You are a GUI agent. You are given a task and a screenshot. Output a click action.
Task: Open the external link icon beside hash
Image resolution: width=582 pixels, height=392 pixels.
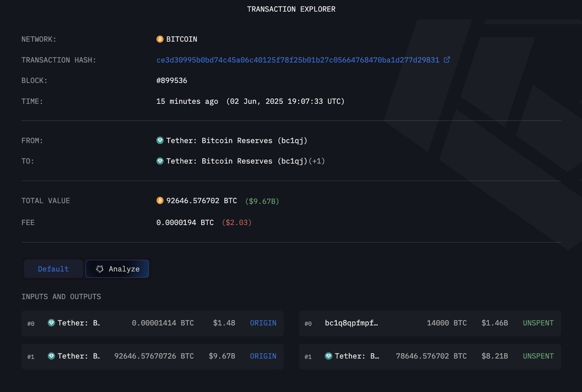pos(447,60)
